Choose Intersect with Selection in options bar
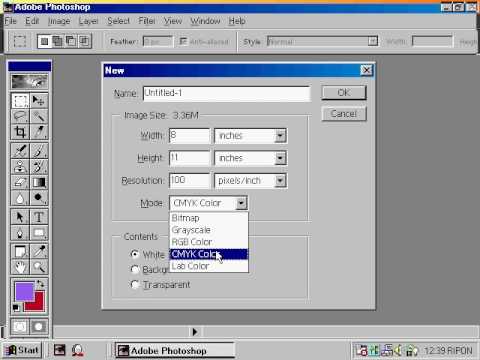Image resolution: width=480 pixels, height=360 pixels. pos(84,41)
